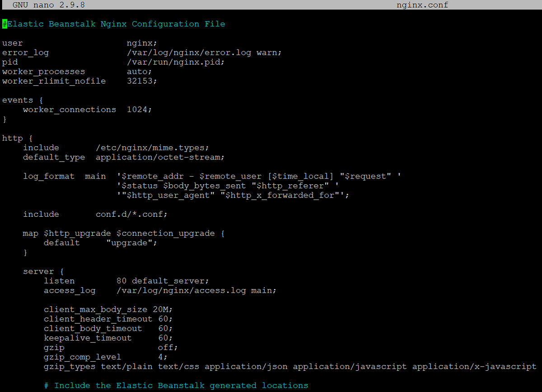
Task: Click the 'log_format' directive
Action: (49, 176)
